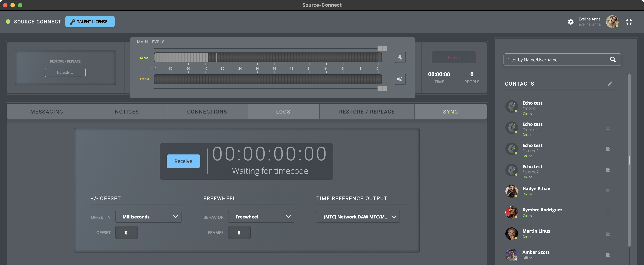Open the Time Reference Output dropdown
Viewport: 644px width, 265px height.
(358, 217)
